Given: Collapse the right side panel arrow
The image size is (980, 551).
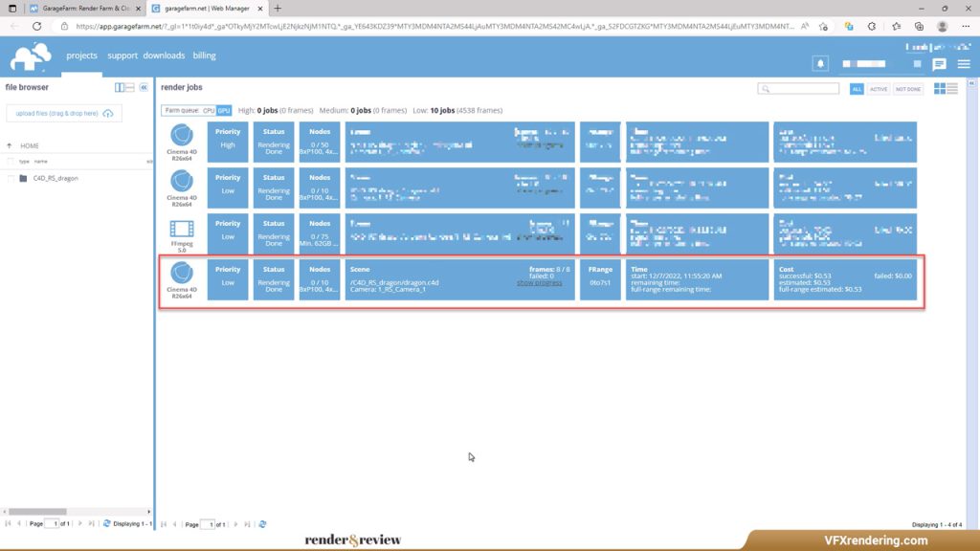Looking at the screenshot, I should tap(972, 83).
